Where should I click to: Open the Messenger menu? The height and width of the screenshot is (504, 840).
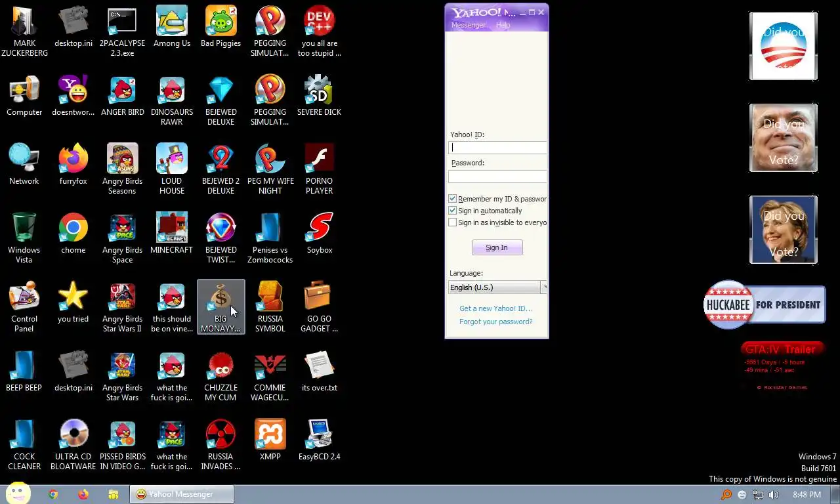(469, 25)
